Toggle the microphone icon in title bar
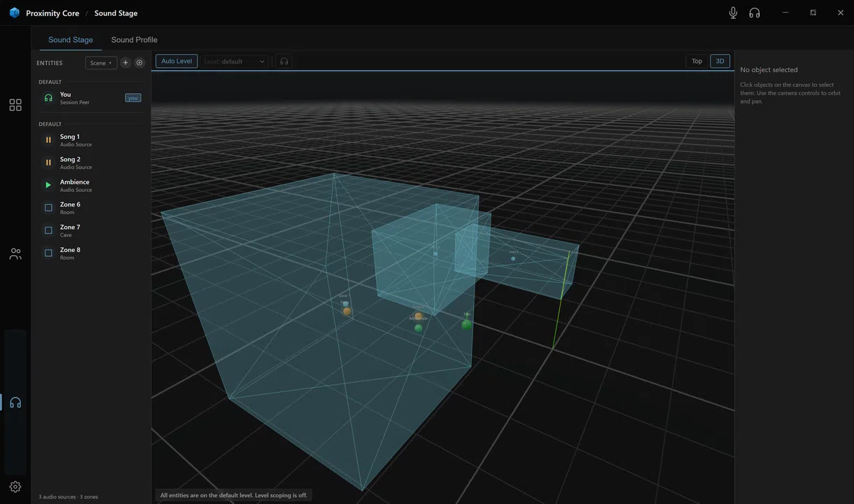 [733, 13]
